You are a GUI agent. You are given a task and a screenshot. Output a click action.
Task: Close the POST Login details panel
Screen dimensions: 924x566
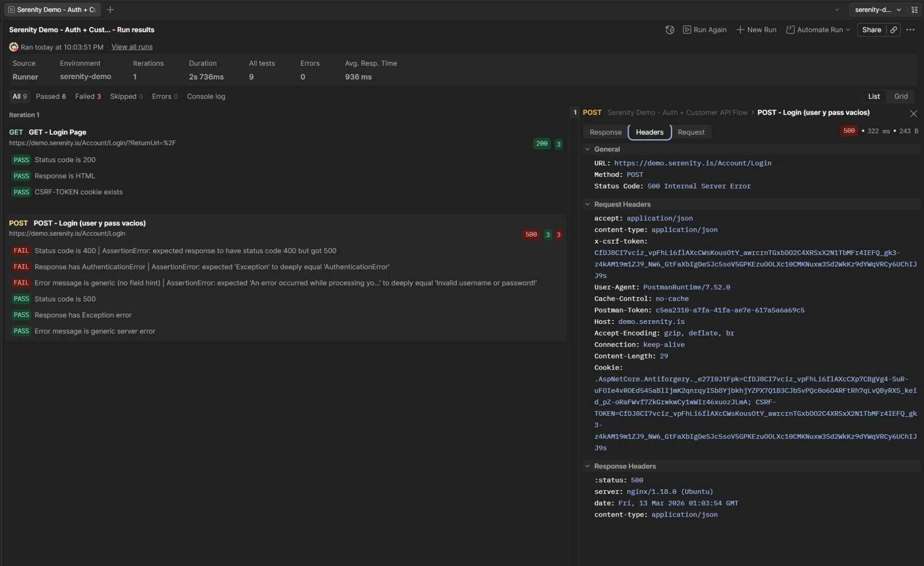pyautogui.click(x=913, y=113)
